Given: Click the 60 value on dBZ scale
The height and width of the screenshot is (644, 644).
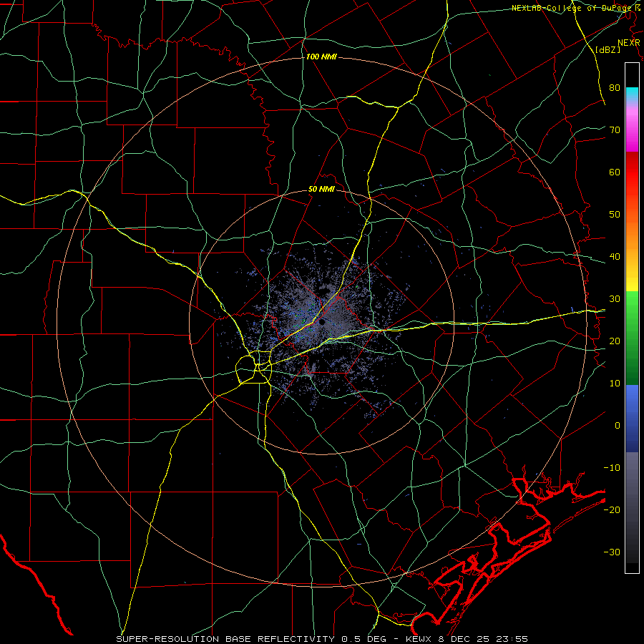Looking at the screenshot, I should click(x=615, y=172).
